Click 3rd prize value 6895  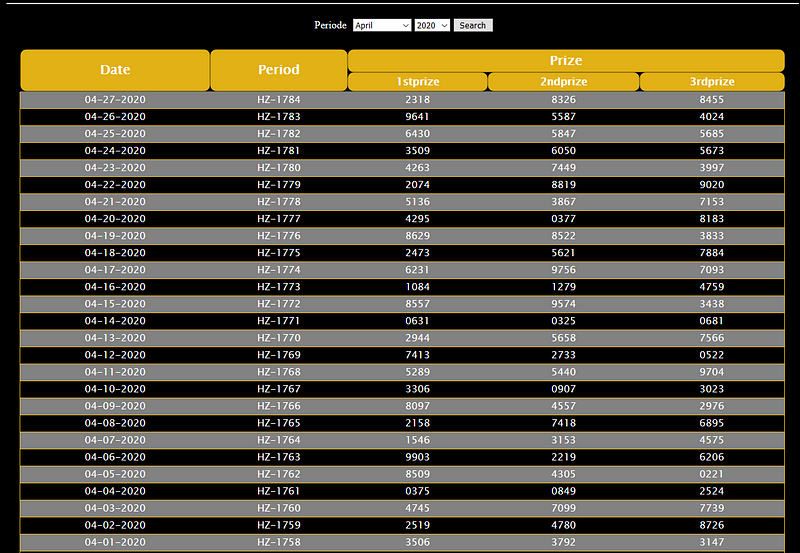click(x=712, y=423)
